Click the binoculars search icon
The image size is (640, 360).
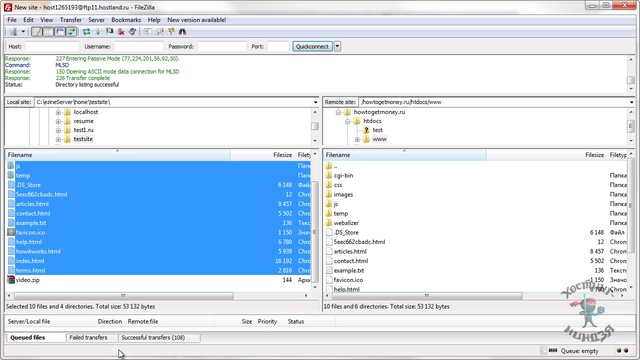(x=182, y=31)
